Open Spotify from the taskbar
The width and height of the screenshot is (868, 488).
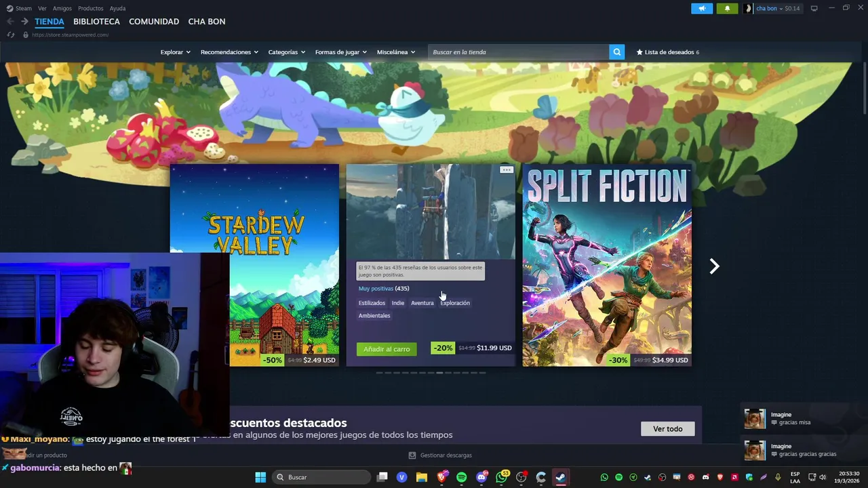click(462, 477)
